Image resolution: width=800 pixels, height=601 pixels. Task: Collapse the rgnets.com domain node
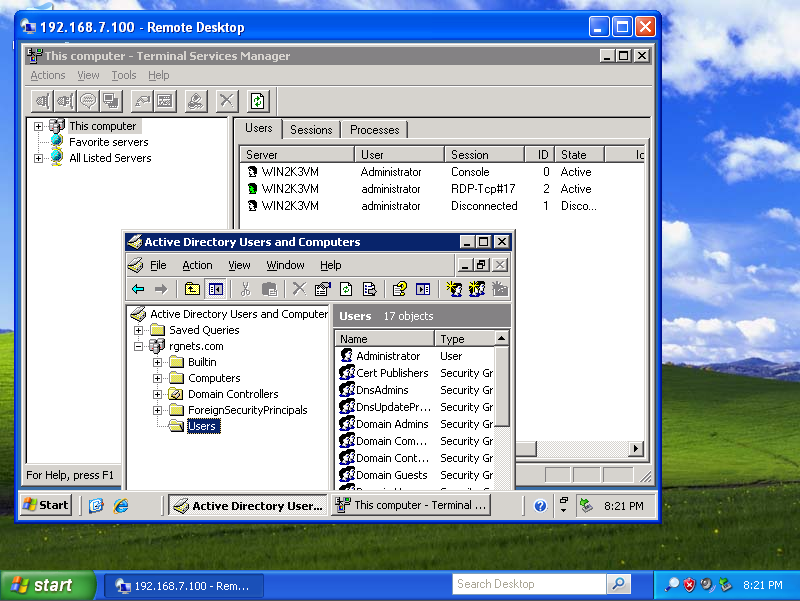138,346
